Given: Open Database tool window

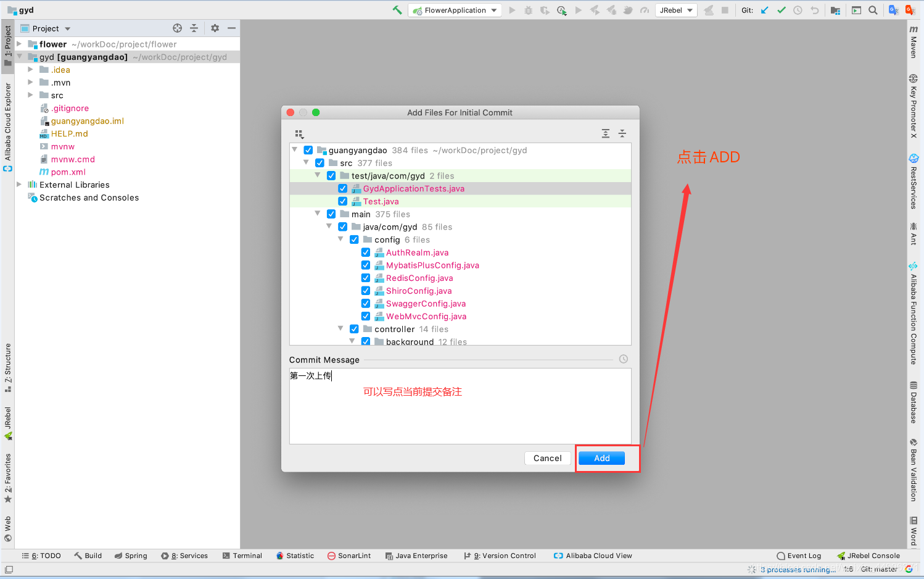Looking at the screenshot, I should [x=914, y=402].
